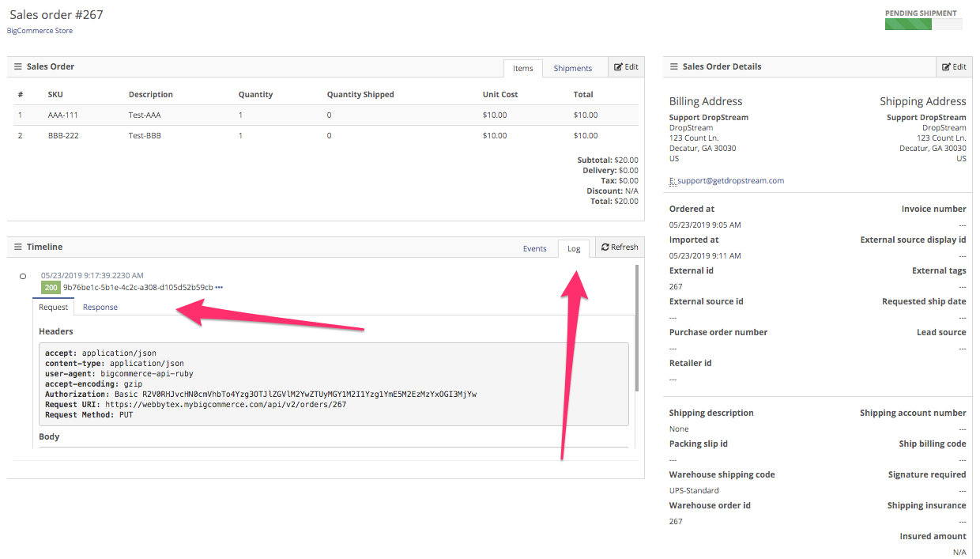
Task: Click the timeline entry circle marker
Action: [x=23, y=277]
